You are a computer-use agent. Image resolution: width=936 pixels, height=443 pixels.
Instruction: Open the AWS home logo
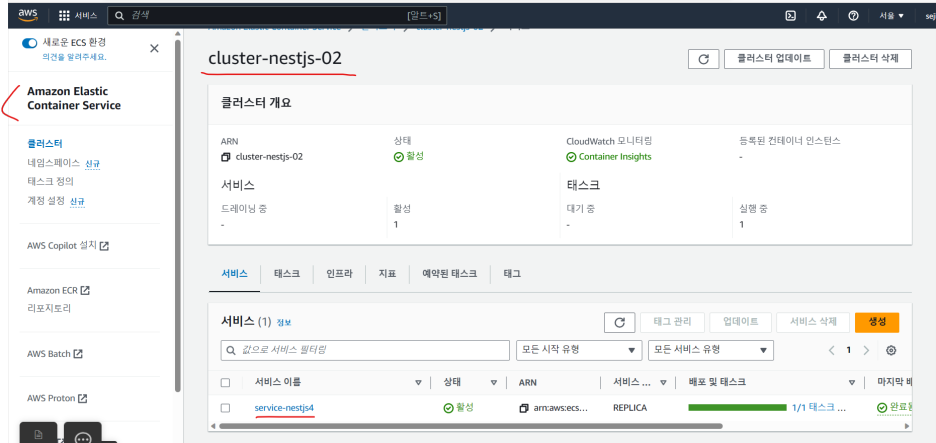pyautogui.click(x=28, y=14)
